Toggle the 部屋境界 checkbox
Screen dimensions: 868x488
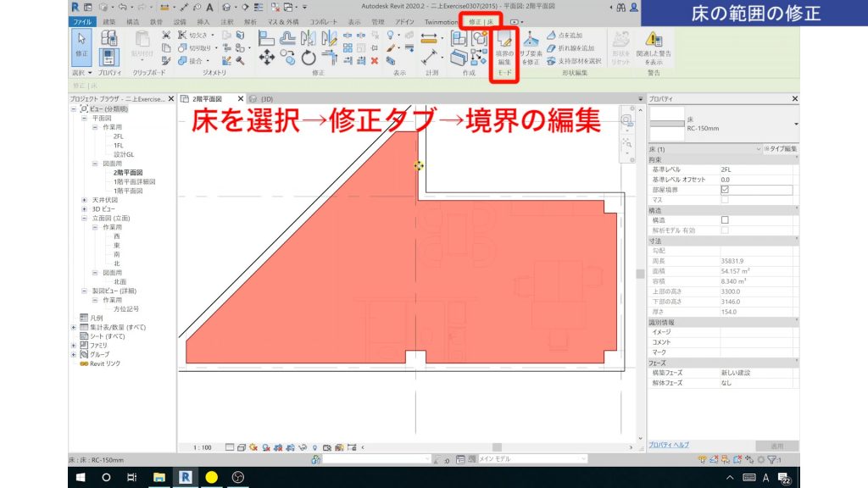725,190
